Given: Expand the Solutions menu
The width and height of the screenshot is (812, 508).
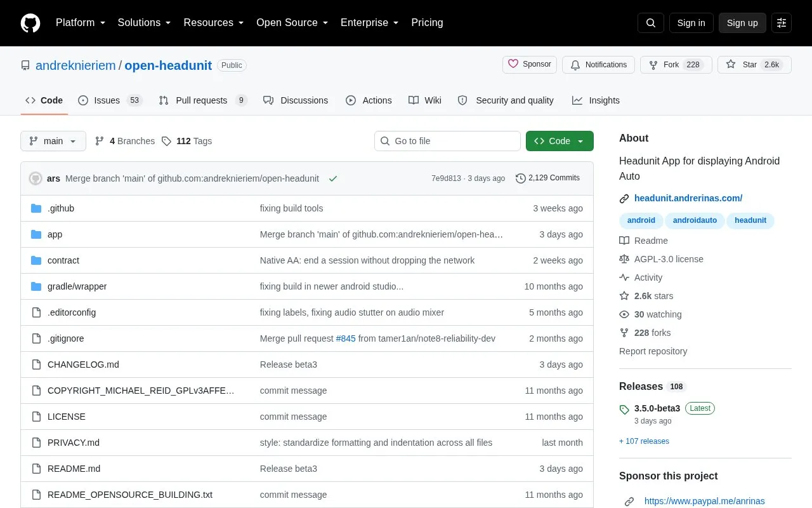Looking at the screenshot, I should 145,23.
